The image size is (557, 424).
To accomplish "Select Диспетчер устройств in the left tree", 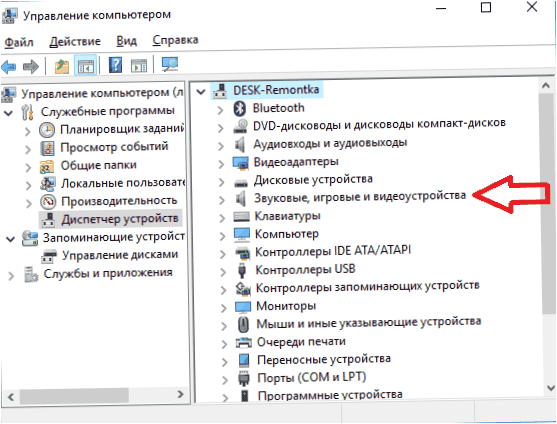I will [120, 219].
